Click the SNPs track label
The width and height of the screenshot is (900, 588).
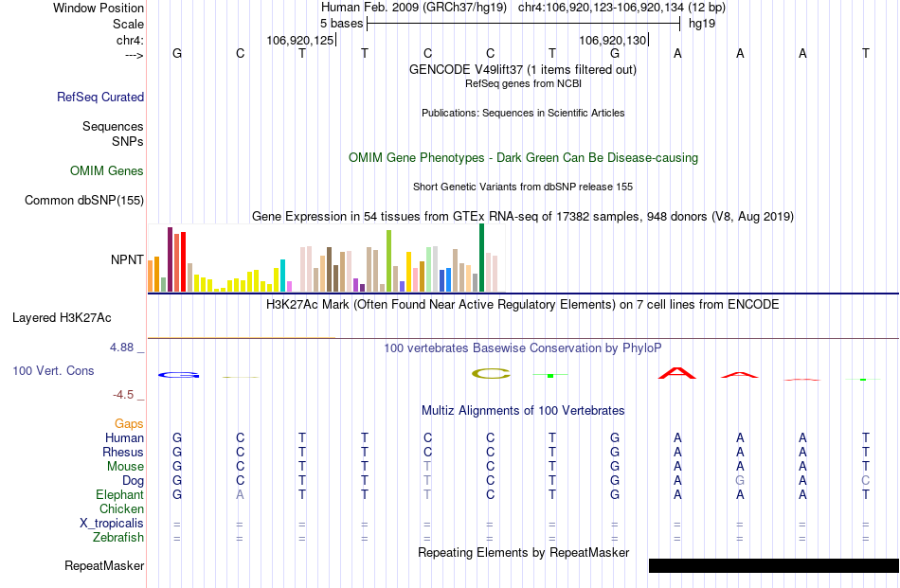pyautogui.click(x=128, y=141)
